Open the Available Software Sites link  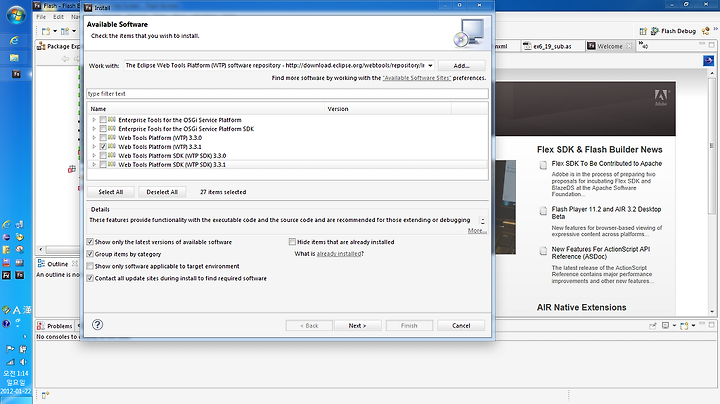click(417, 78)
